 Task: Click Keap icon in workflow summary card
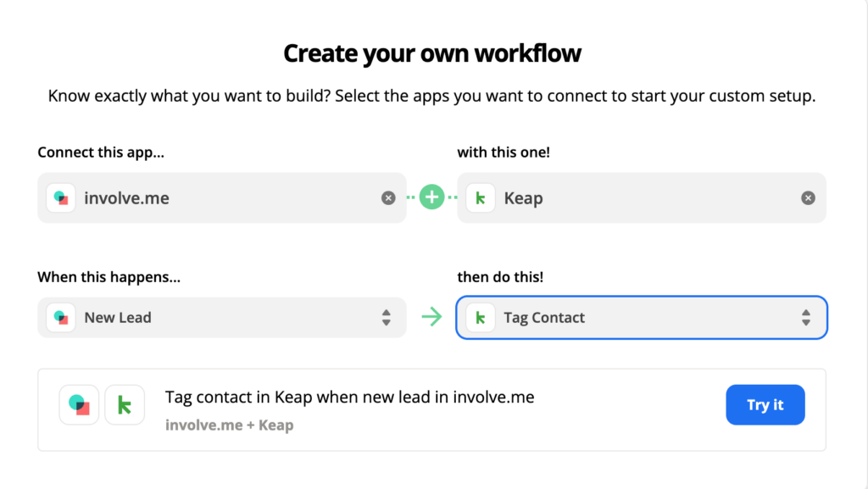[x=125, y=405]
